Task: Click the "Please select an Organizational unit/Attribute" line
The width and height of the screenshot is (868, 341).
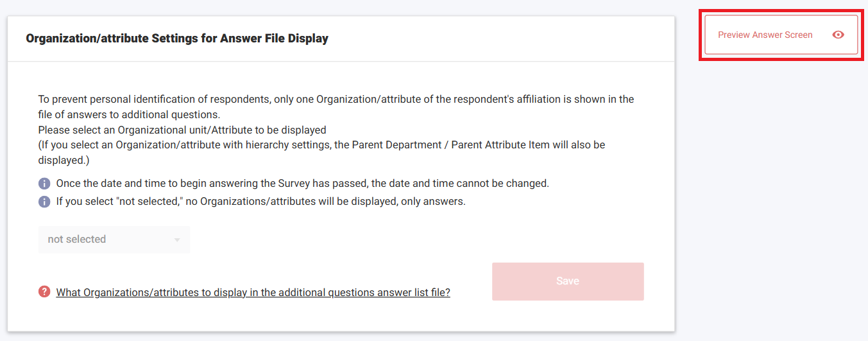Action: coord(182,130)
